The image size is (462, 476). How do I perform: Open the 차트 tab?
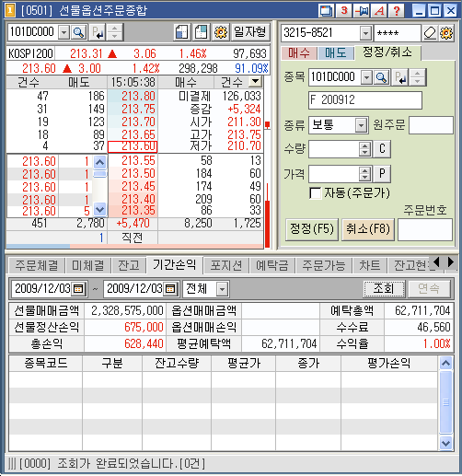click(x=370, y=265)
